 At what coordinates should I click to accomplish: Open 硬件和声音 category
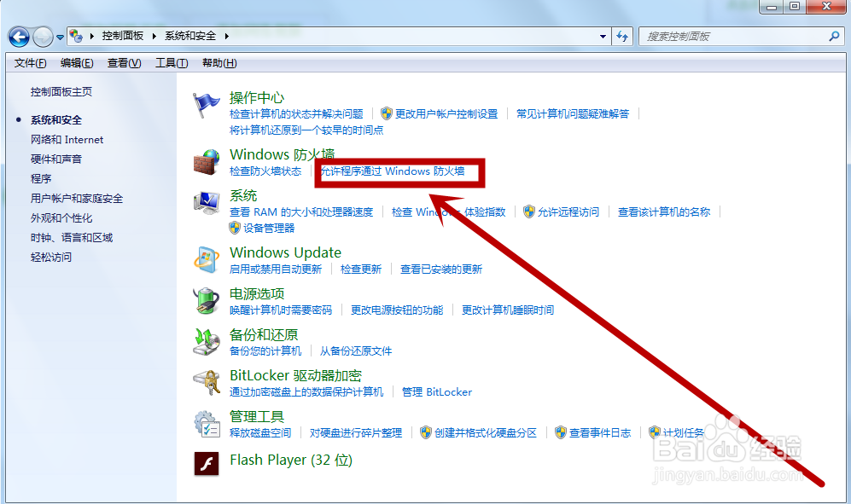coord(56,159)
